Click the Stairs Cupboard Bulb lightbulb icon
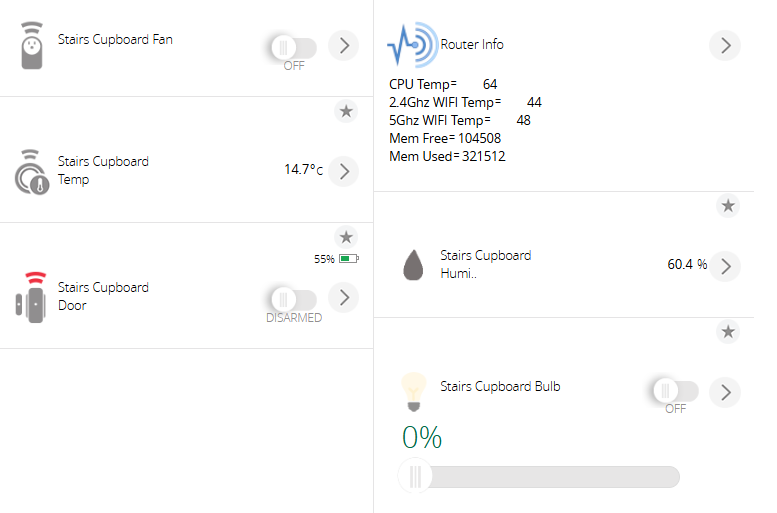This screenshot has height=513, width=777. 411,392
